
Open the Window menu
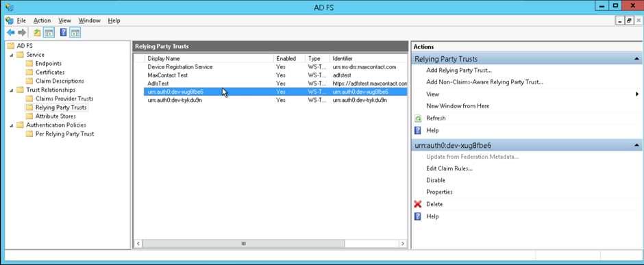(89, 20)
